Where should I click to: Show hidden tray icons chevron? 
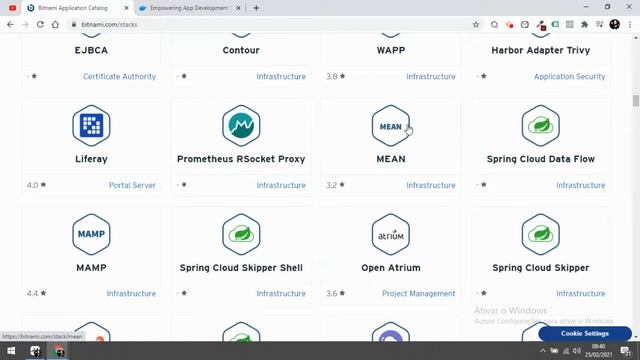(x=542, y=351)
